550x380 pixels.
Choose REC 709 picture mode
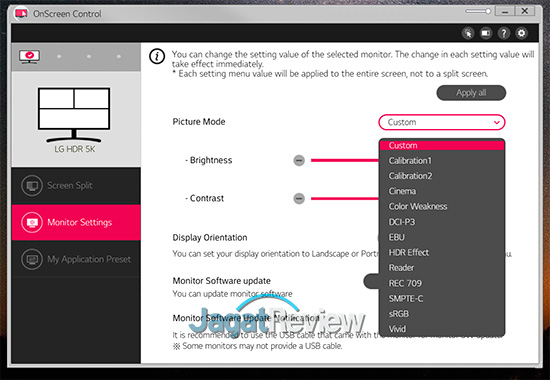pos(442,283)
